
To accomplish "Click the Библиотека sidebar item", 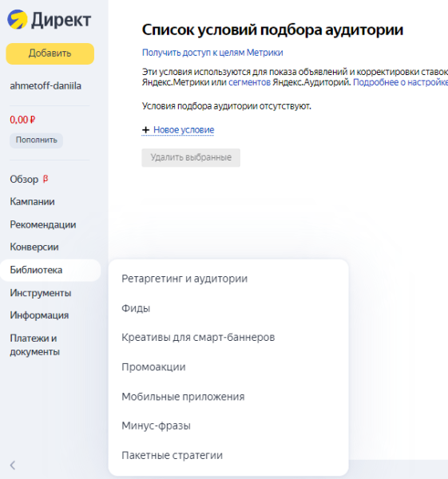I will (x=50, y=270).
